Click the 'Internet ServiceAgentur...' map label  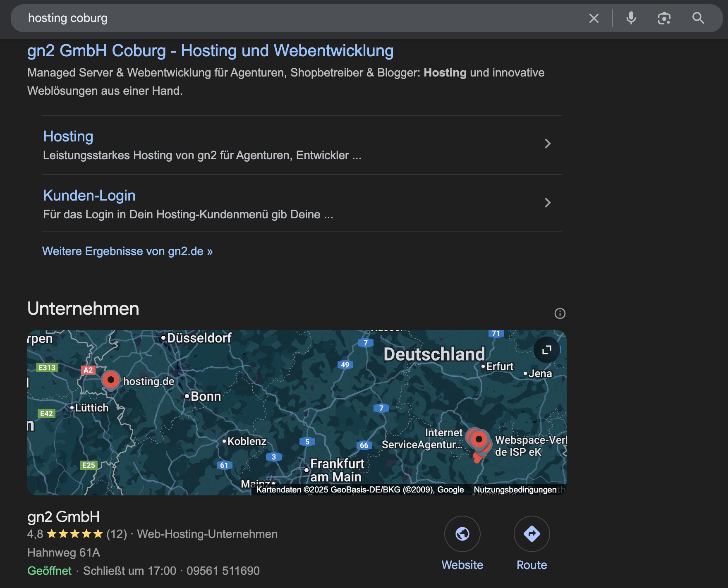pyautogui.click(x=422, y=438)
